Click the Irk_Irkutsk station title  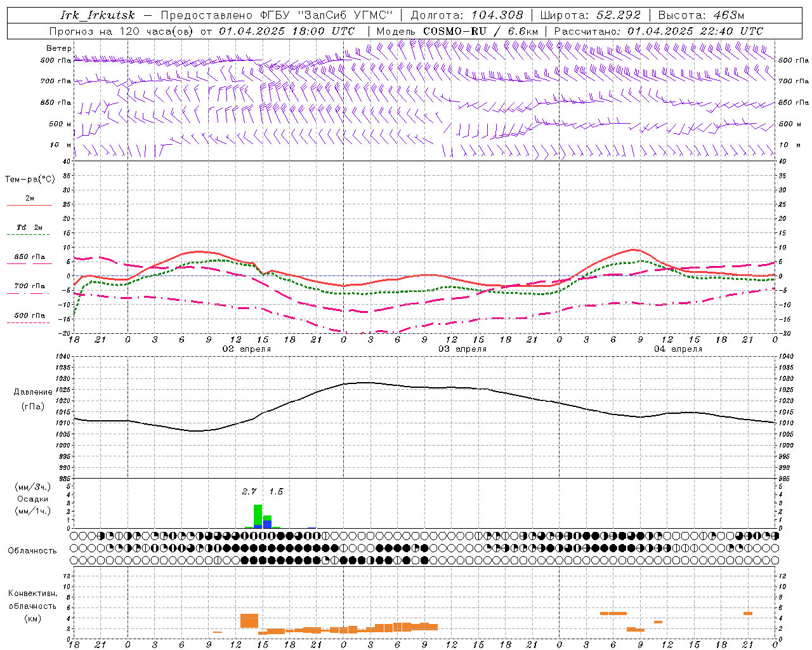pyautogui.click(x=97, y=15)
